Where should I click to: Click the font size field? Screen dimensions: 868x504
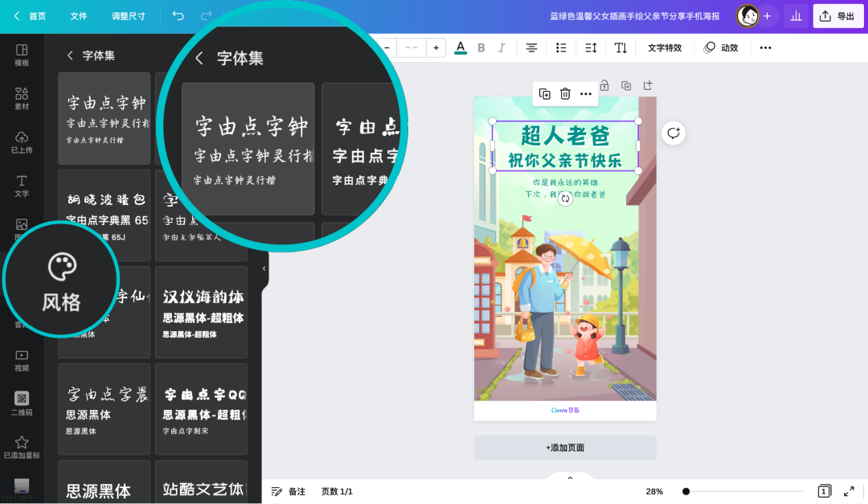tap(411, 47)
